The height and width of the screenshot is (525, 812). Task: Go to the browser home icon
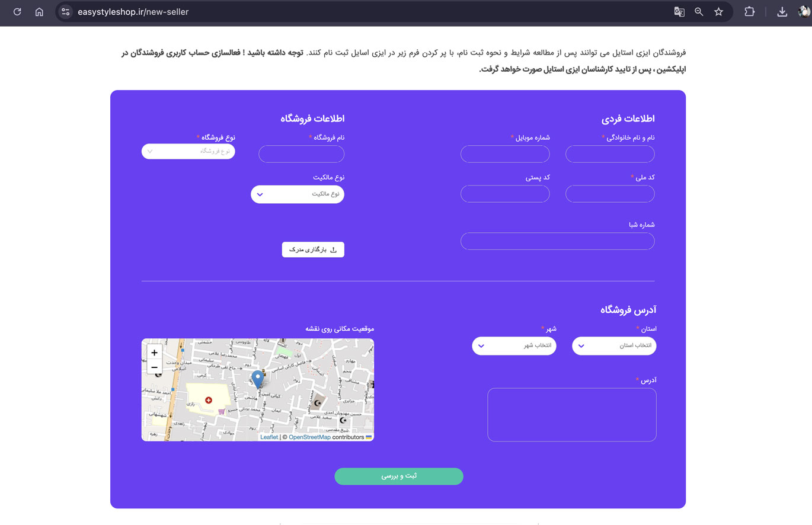pyautogui.click(x=39, y=12)
